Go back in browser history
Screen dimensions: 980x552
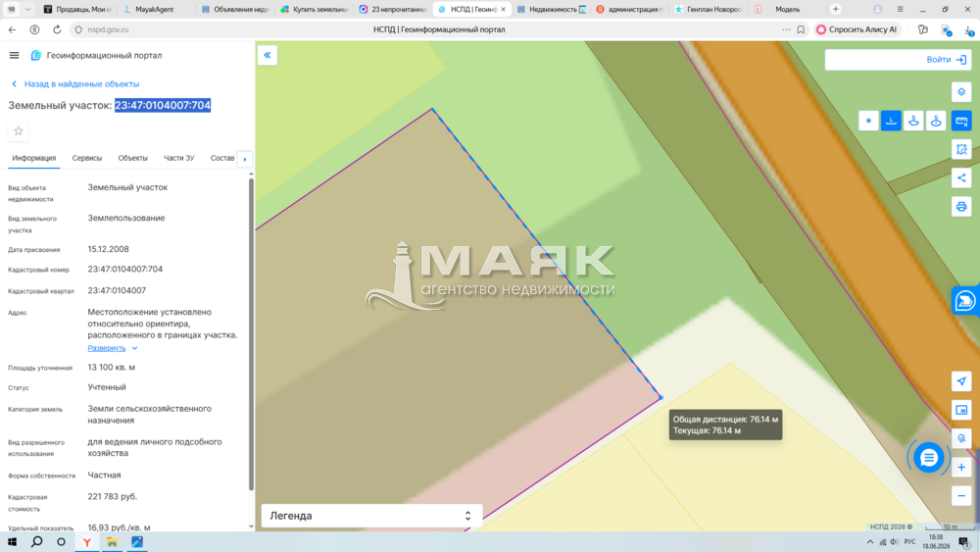(12, 29)
